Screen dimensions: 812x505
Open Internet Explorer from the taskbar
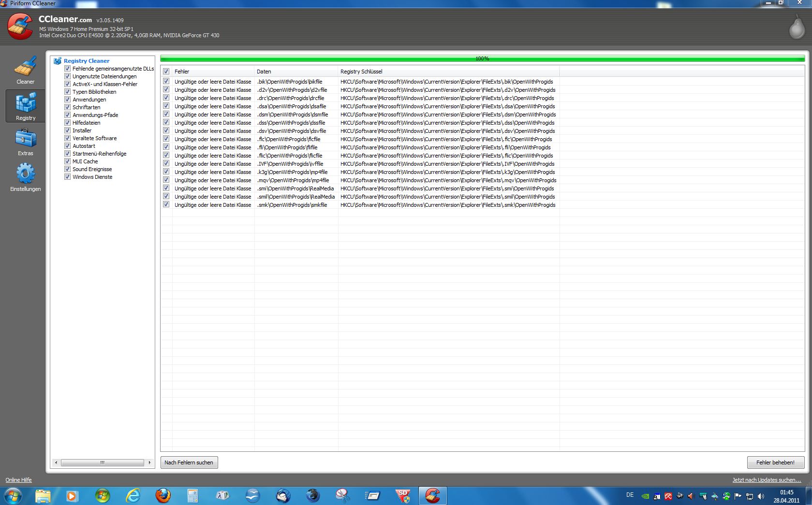point(133,496)
